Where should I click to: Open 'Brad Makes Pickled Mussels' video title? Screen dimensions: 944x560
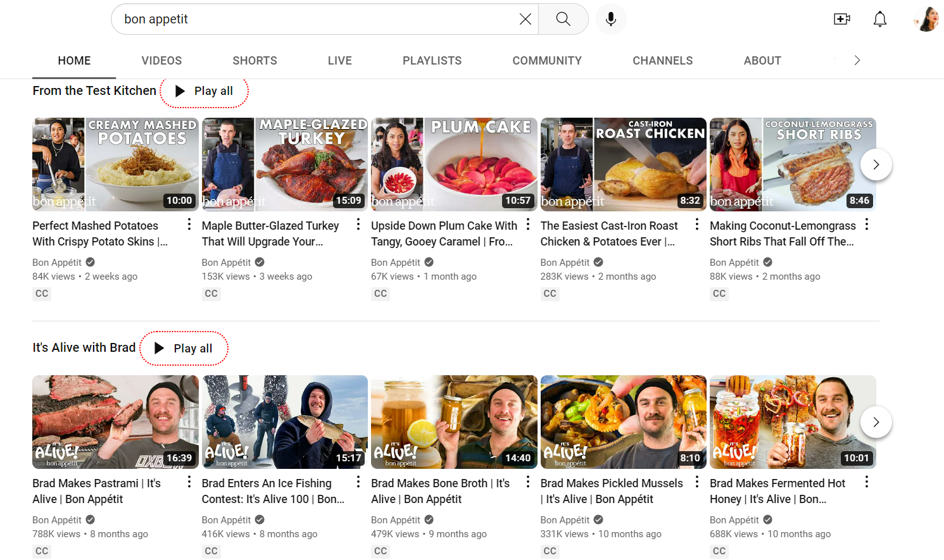612,491
